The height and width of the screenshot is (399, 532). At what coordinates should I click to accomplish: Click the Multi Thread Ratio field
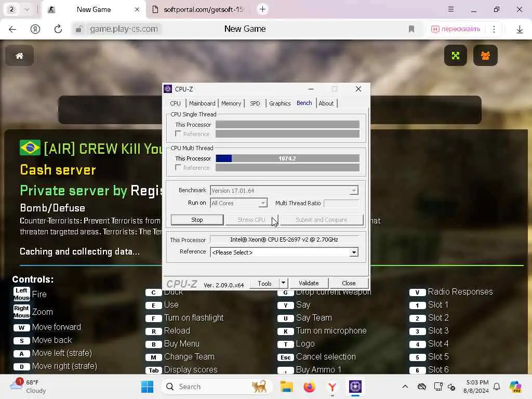[x=341, y=203]
